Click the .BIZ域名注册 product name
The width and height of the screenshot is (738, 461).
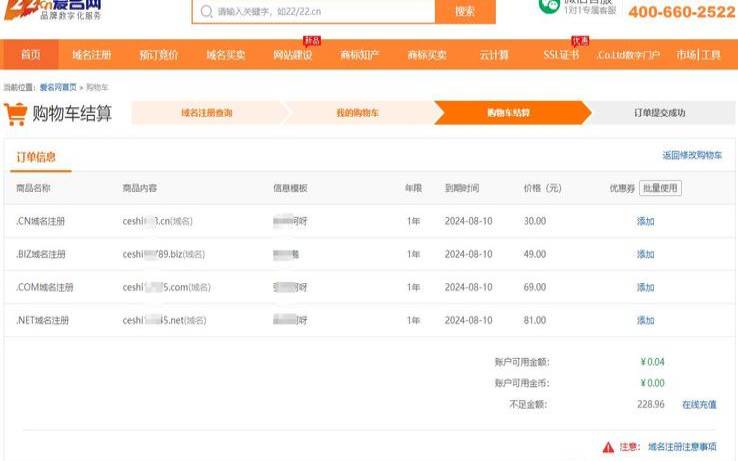coord(41,254)
